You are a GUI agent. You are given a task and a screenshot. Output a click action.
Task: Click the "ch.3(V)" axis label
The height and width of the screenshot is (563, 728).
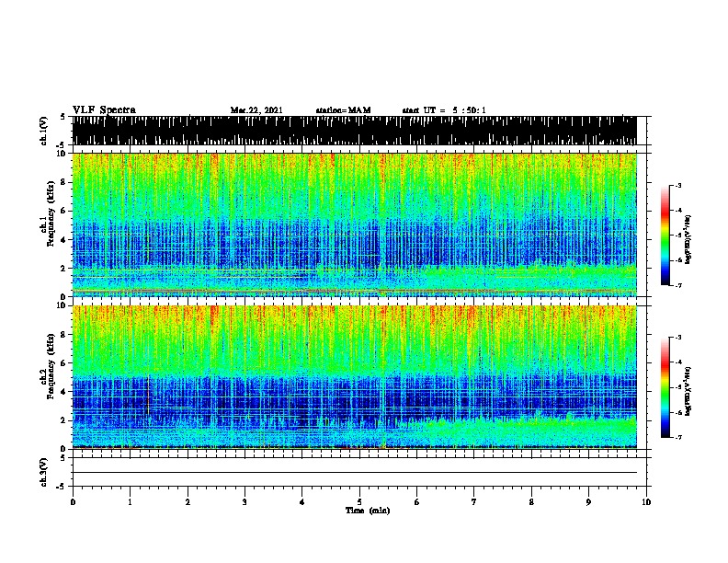(44, 472)
